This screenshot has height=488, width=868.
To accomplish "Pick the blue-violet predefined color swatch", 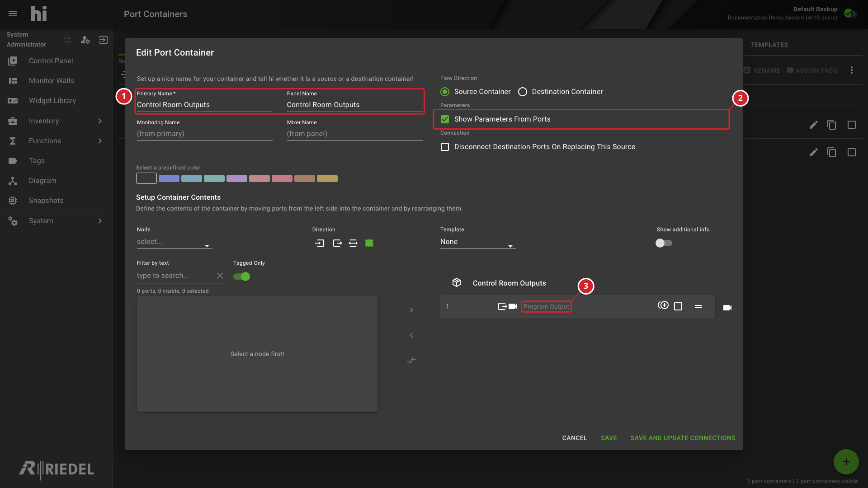I will coord(169,178).
